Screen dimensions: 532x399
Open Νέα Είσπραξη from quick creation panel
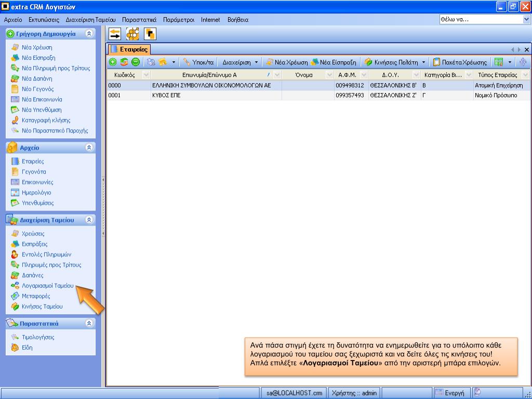pyautogui.click(x=38, y=58)
